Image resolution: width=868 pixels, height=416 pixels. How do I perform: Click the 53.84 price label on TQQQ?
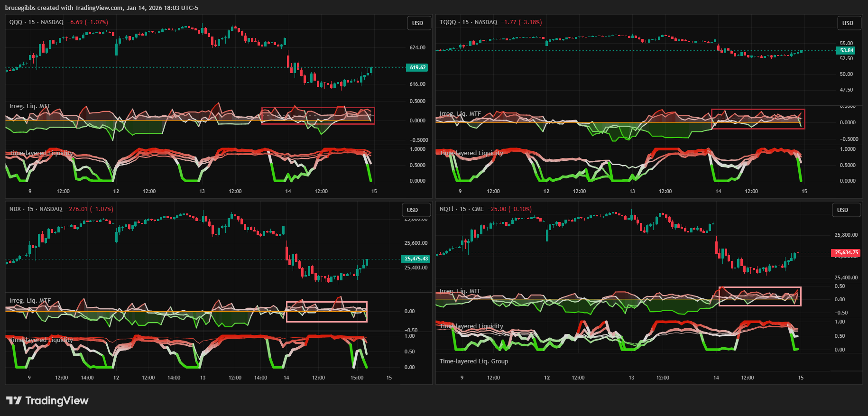(x=846, y=51)
